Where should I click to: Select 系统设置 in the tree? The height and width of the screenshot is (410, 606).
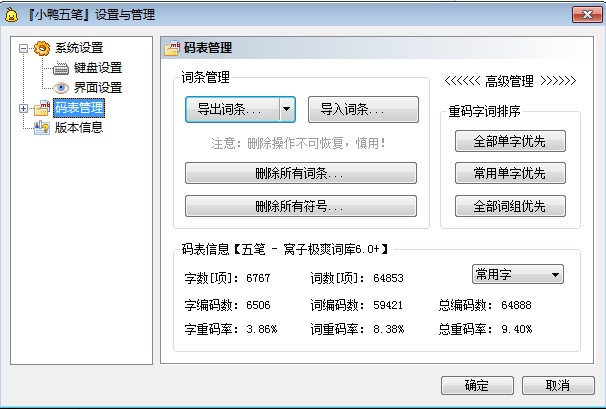79,48
